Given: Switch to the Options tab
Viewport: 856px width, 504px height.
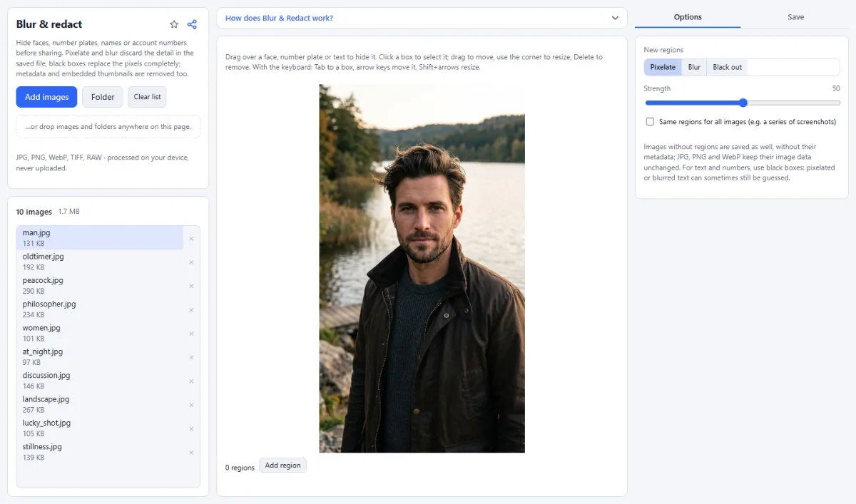Looking at the screenshot, I should 688,17.
